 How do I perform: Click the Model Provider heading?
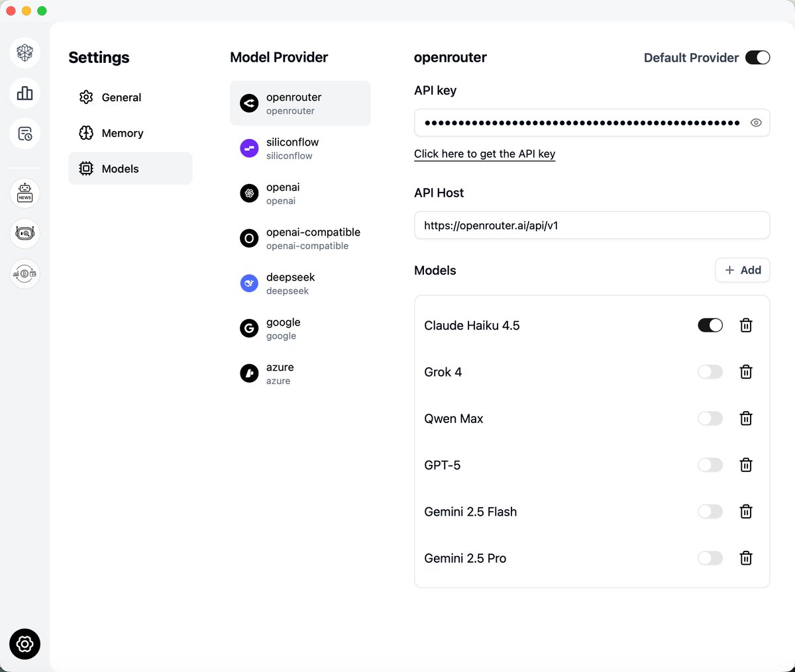click(x=279, y=58)
